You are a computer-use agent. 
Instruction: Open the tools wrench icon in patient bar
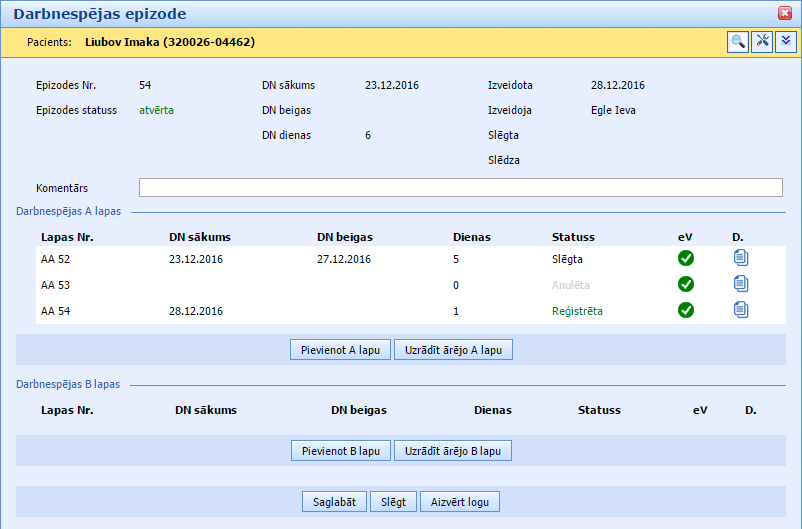coord(762,42)
